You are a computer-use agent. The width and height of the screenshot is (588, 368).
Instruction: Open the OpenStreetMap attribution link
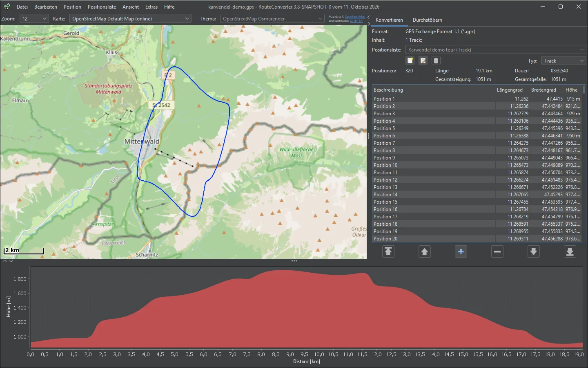pos(355,17)
